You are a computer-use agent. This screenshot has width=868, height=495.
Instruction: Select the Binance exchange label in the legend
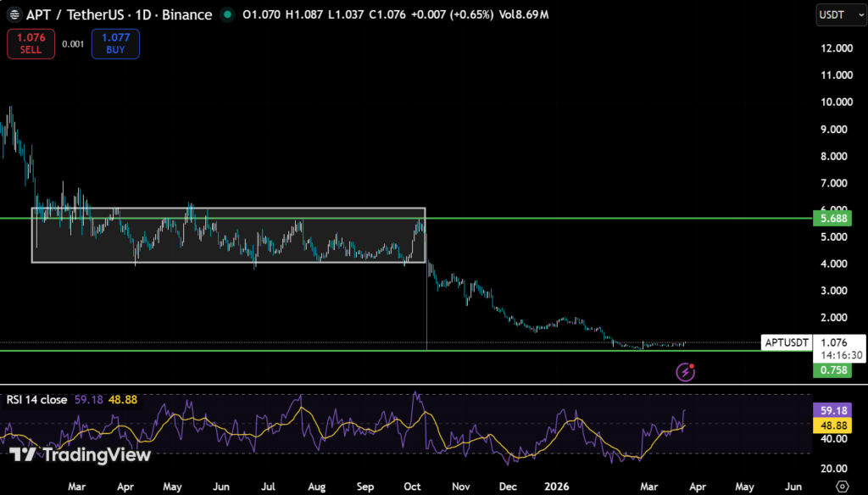[186, 14]
